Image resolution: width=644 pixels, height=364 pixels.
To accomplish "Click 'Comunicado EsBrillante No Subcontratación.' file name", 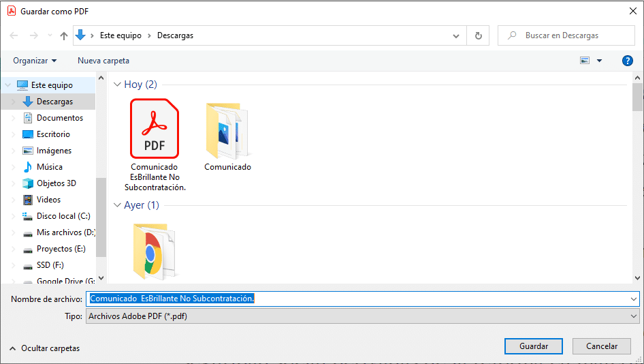I will pos(155,177).
